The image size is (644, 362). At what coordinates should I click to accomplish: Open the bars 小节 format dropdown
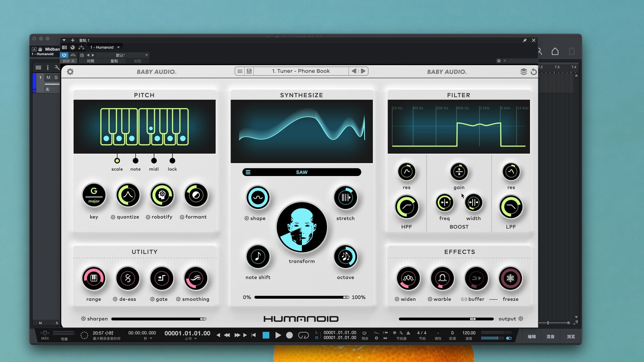click(x=191, y=339)
